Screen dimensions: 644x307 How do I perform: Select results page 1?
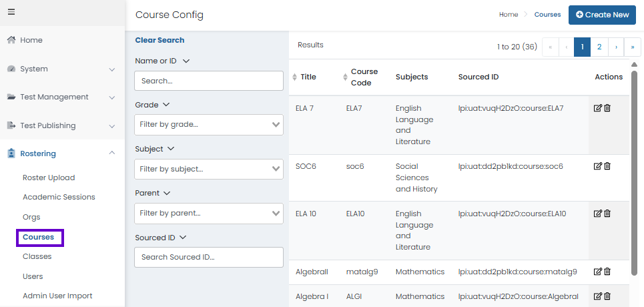[583, 47]
